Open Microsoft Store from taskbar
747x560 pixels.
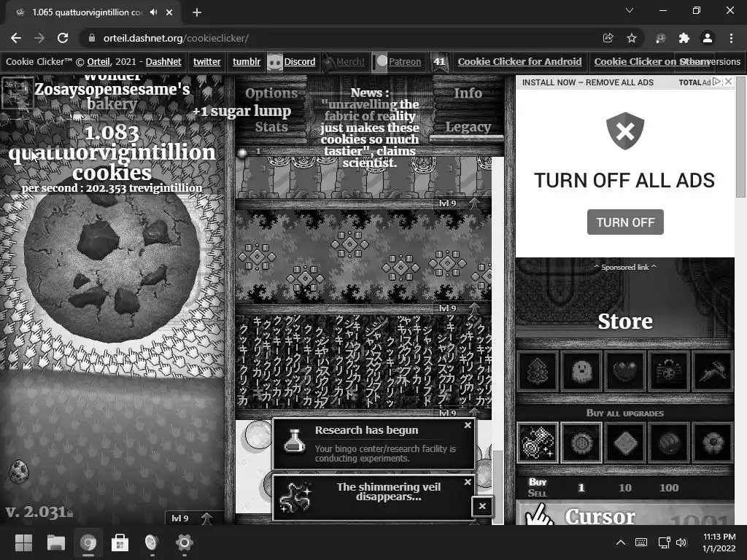click(120, 542)
